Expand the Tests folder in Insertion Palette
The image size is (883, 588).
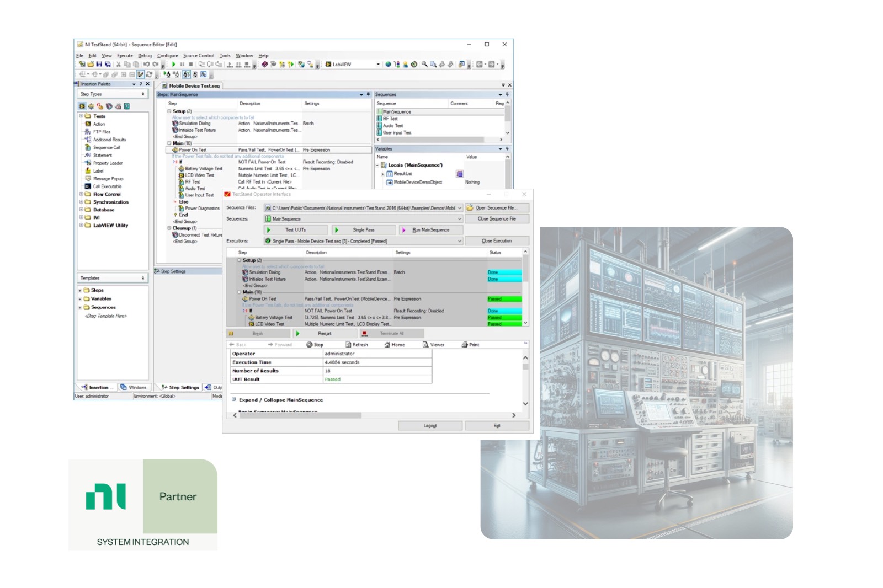coord(81,116)
